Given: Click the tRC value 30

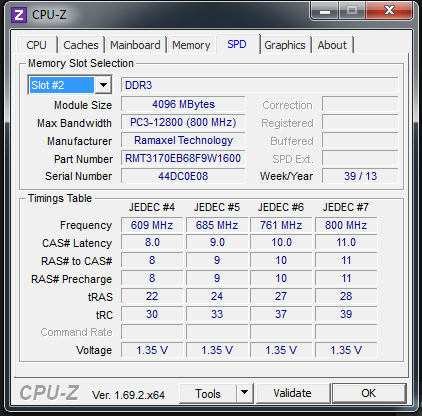Looking at the screenshot, I should point(152,314).
